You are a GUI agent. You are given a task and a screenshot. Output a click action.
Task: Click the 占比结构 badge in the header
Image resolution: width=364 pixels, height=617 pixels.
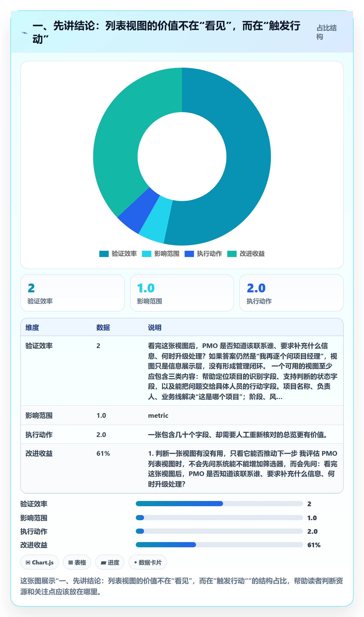click(x=327, y=32)
